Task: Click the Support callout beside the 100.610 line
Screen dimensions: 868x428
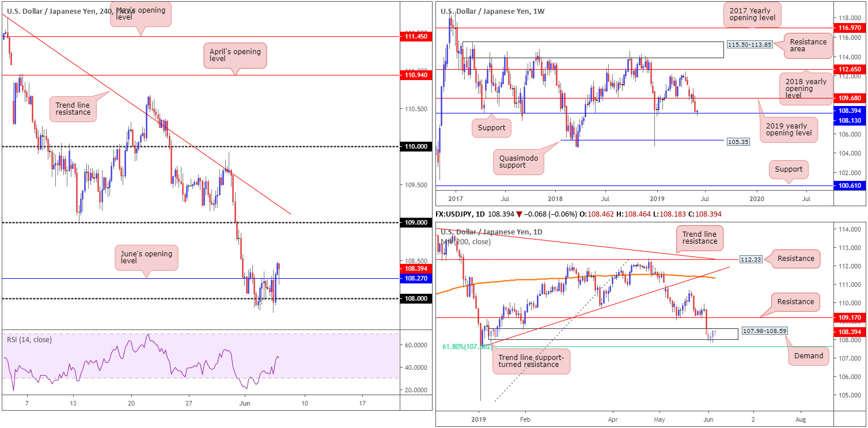Action: click(788, 169)
